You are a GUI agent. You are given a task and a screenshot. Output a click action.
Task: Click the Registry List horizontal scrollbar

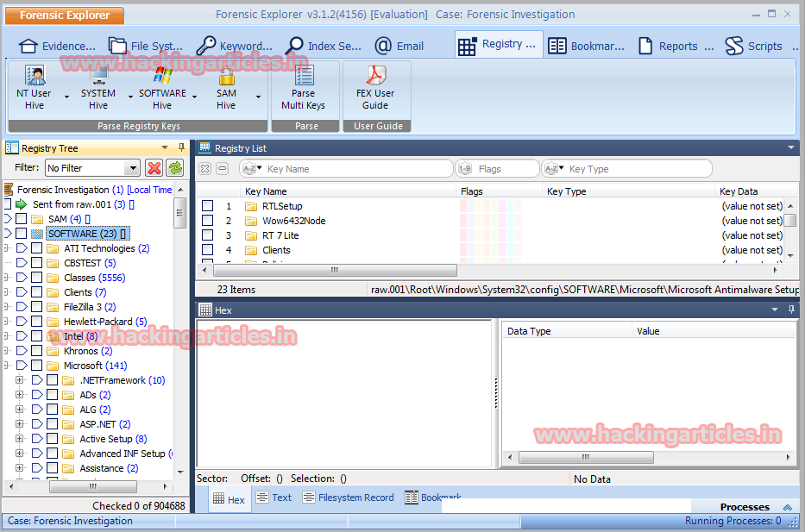click(335, 270)
